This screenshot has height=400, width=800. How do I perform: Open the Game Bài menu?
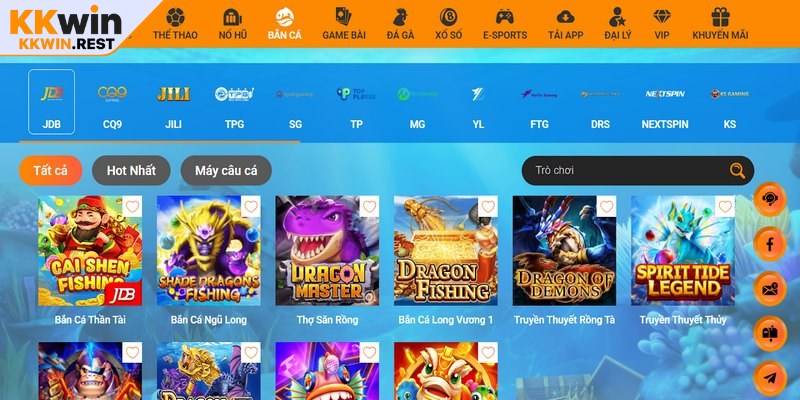[343, 23]
